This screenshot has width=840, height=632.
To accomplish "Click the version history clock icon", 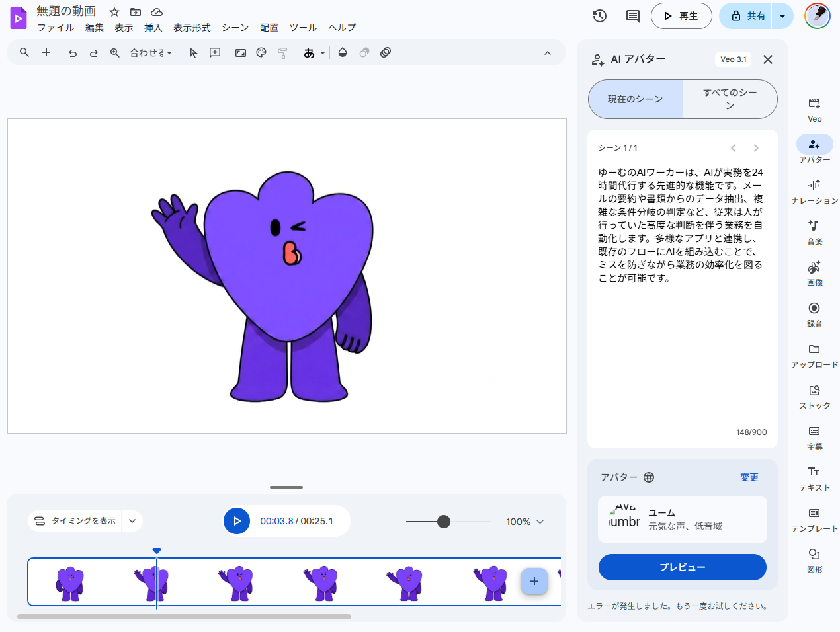I will (600, 16).
